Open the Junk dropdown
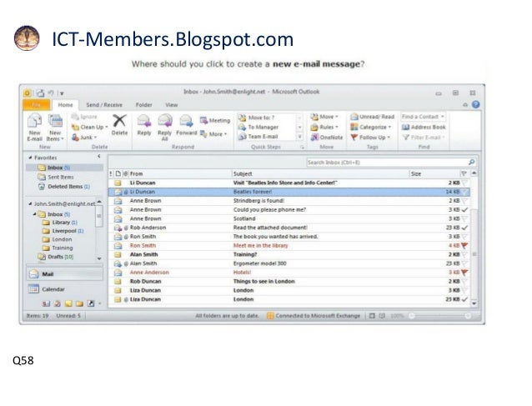This screenshot has width=532, height=406. 84,137
